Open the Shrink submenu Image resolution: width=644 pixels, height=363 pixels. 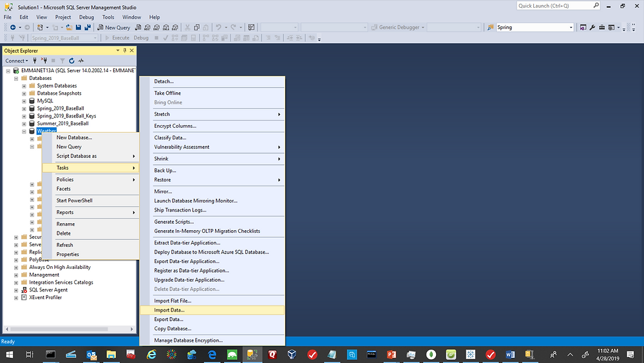(x=213, y=159)
